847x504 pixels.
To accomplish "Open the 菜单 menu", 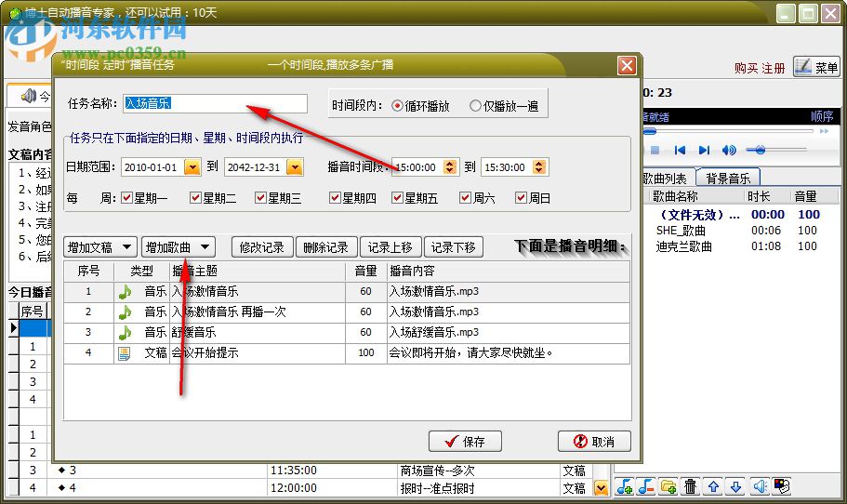I will click(816, 67).
